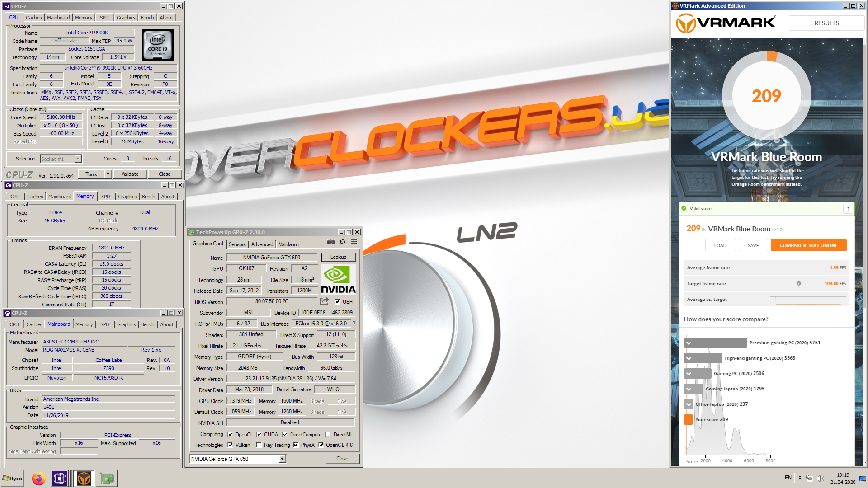Toggle the DirectCompute checkbox
Image resolution: width=868 pixels, height=488 pixels.
pyautogui.click(x=285, y=435)
